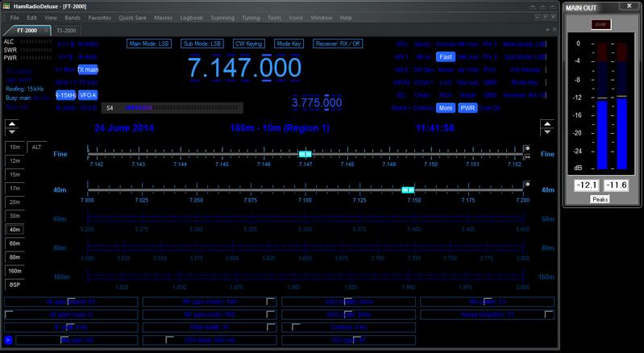The image size is (644, 353).
Task: Switch to the ALT band tab
Action: point(36,147)
